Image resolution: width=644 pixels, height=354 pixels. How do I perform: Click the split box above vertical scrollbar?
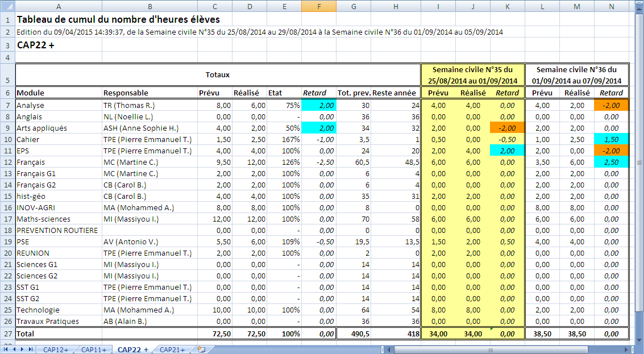point(639,3)
